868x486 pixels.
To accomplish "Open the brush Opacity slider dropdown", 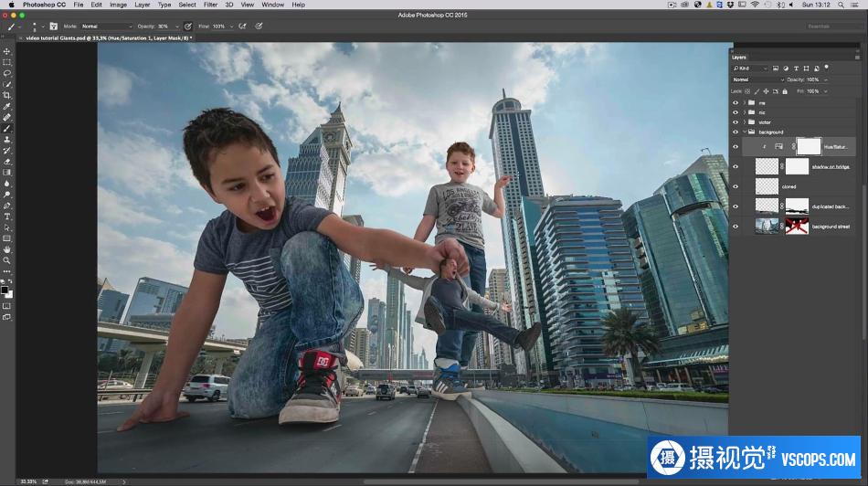I will tap(176, 26).
